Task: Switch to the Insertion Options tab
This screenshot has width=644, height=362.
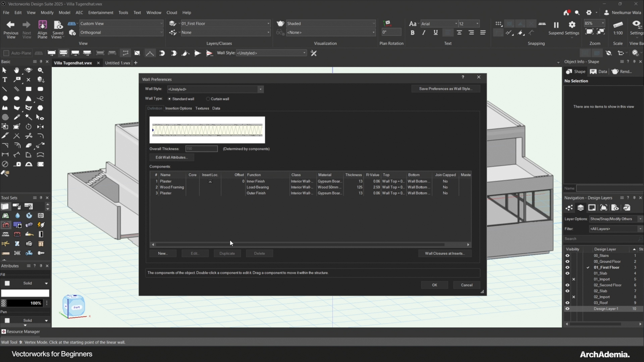Action: pos(178,109)
